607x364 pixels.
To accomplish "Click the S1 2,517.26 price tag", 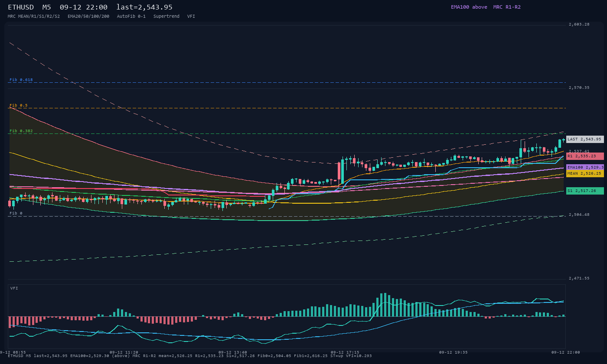I will tap(585, 191).
